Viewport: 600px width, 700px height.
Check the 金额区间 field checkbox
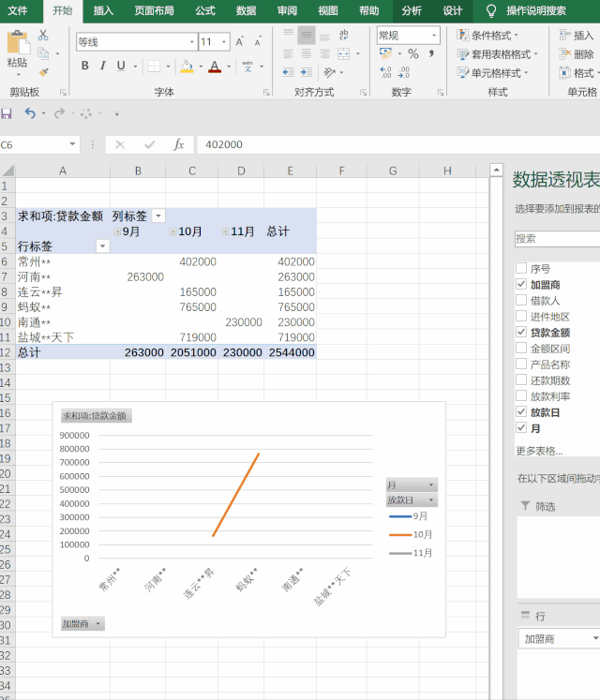[521, 348]
